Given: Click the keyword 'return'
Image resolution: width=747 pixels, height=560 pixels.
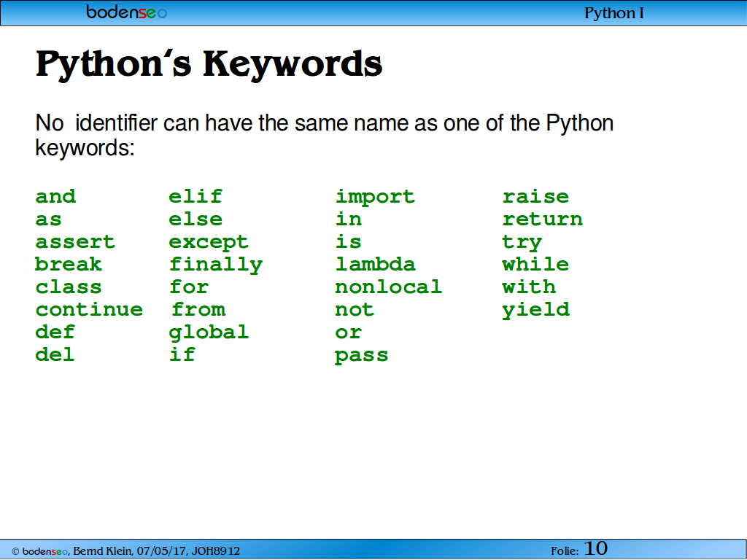Looking at the screenshot, I should click(x=543, y=219).
